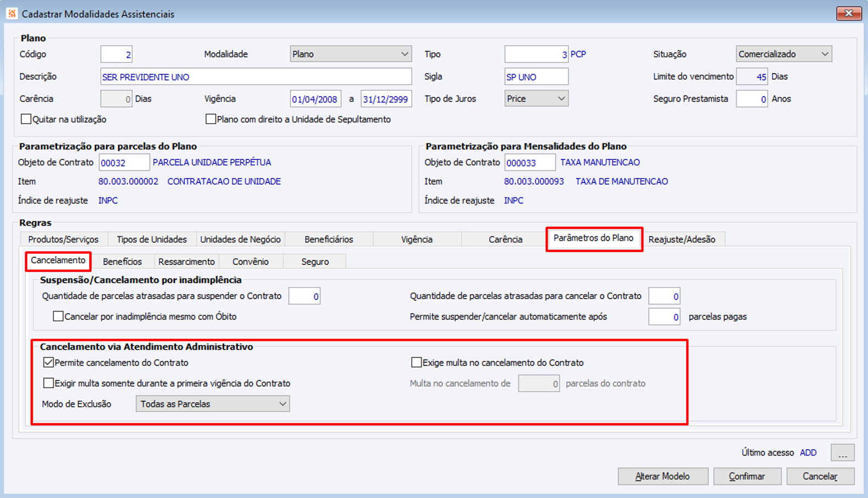Click the Tipo code field
This screenshot has width=868, height=498.
536,54
